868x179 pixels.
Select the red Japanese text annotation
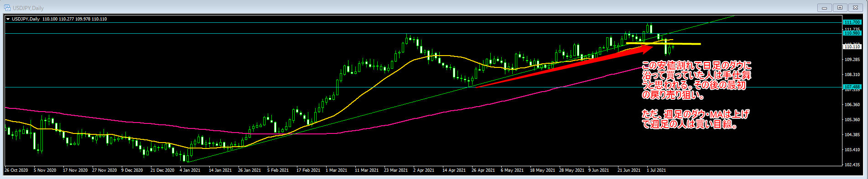point(696,80)
